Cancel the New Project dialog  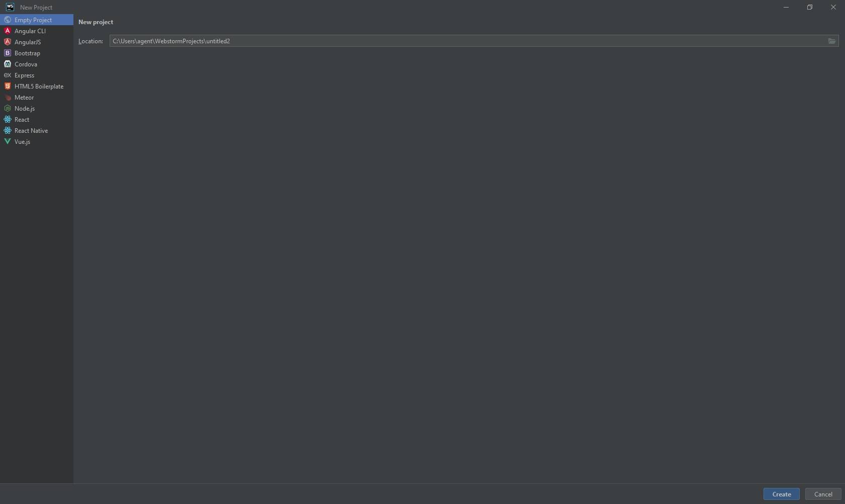[823, 494]
